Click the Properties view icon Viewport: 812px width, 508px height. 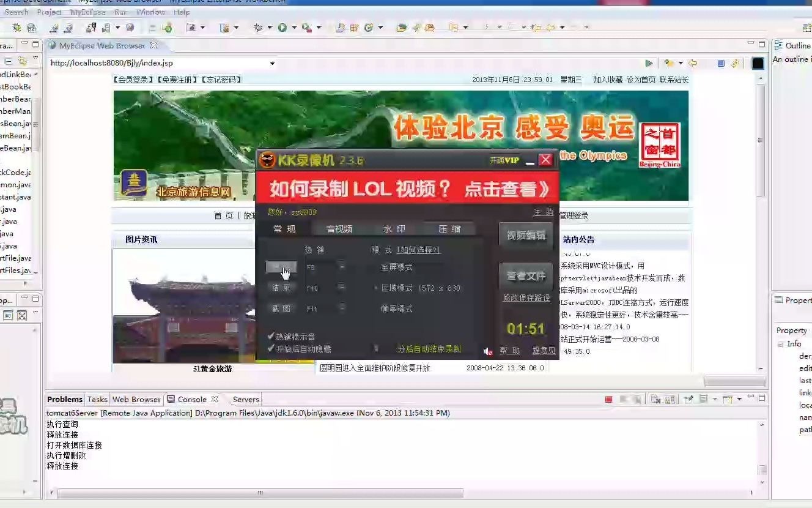click(779, 300)
